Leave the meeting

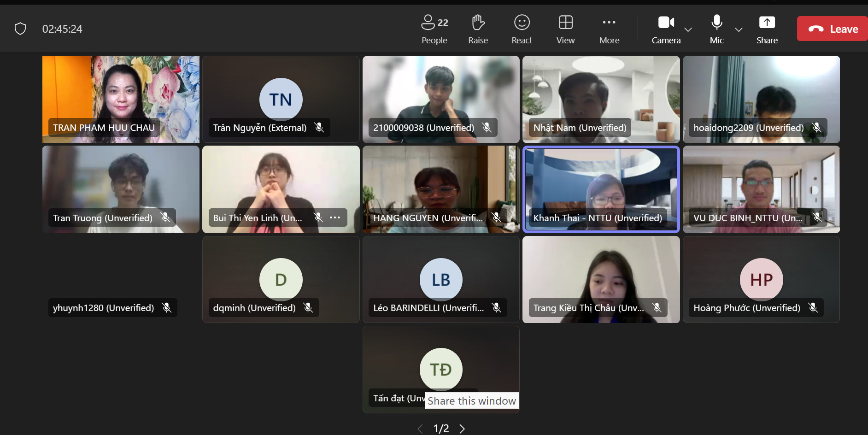(x=833, y=29)
